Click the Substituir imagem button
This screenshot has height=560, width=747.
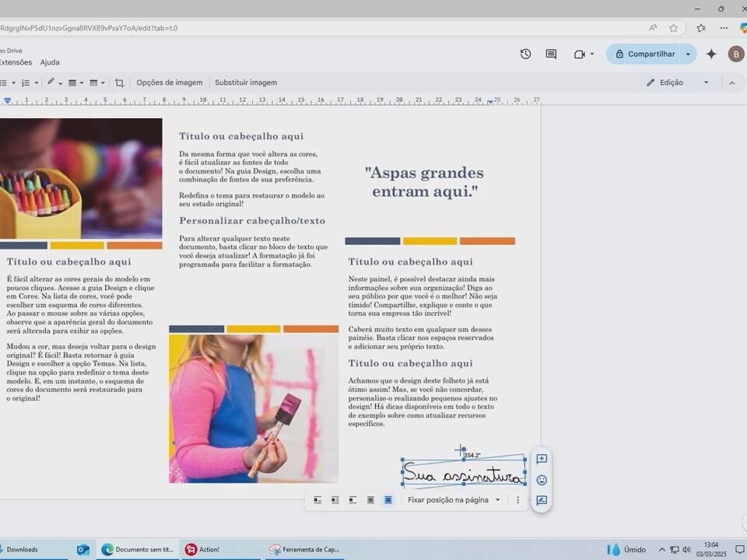pyautogui.click(x=246, y=82)
